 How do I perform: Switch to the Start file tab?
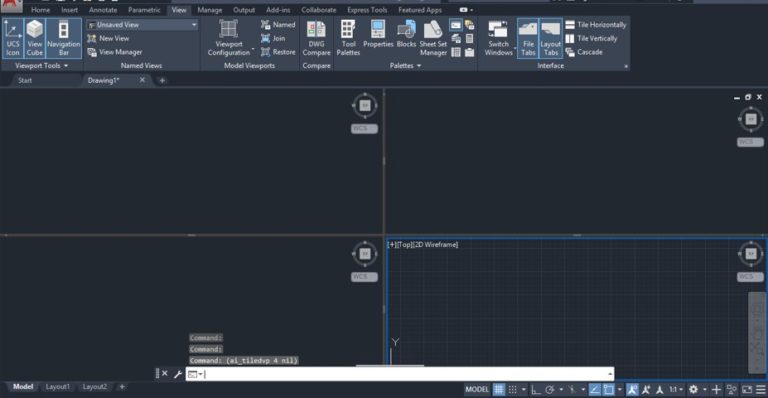click(25, 80)
